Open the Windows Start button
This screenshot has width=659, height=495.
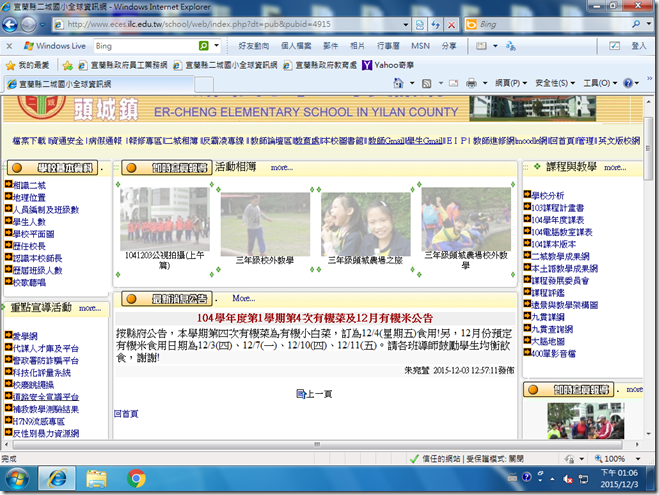[17, 479]
